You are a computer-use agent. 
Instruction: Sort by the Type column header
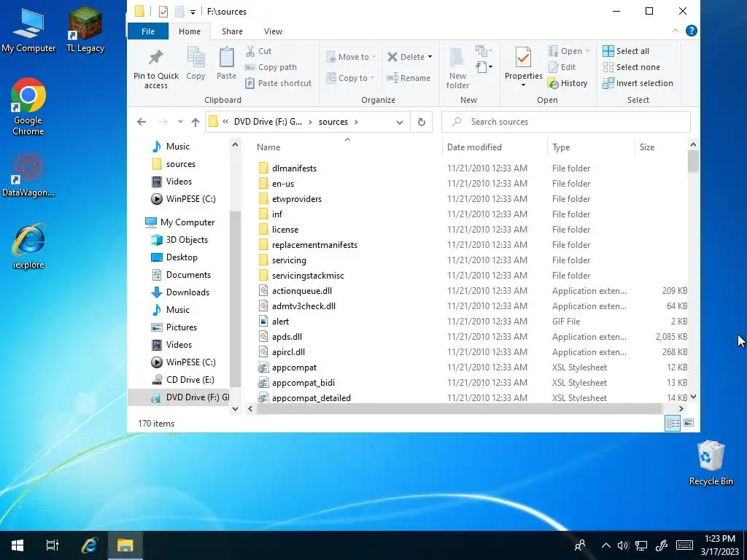591,147
